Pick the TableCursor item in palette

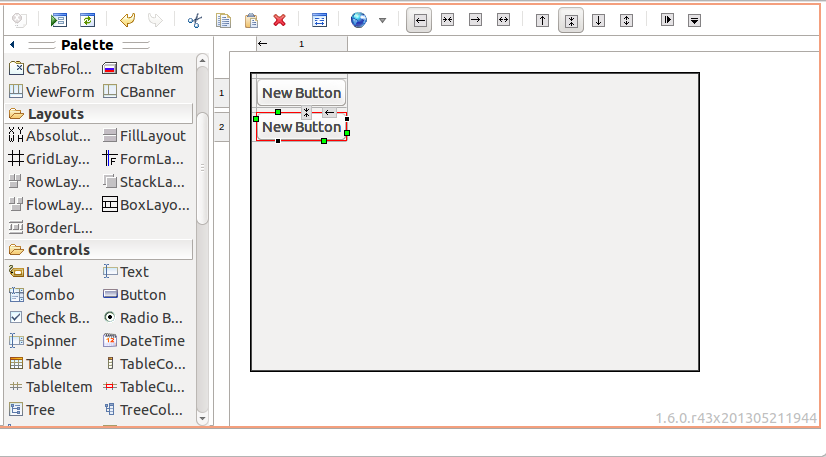point(144,387)
